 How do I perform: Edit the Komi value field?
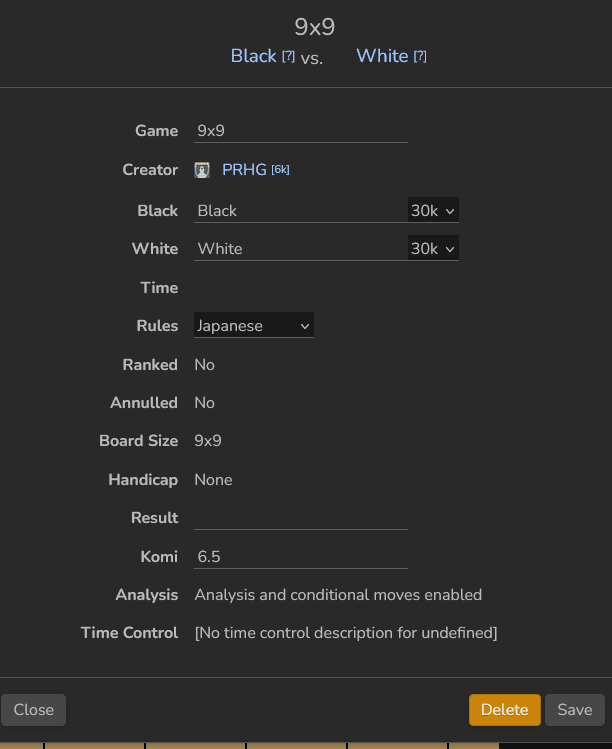[x=300, y=557]
